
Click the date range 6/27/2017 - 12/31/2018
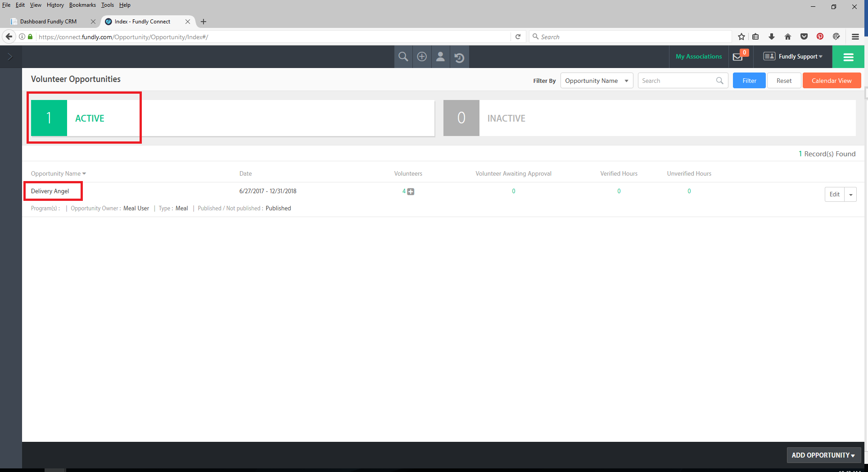pyautogui.click(x=268, y=191)
